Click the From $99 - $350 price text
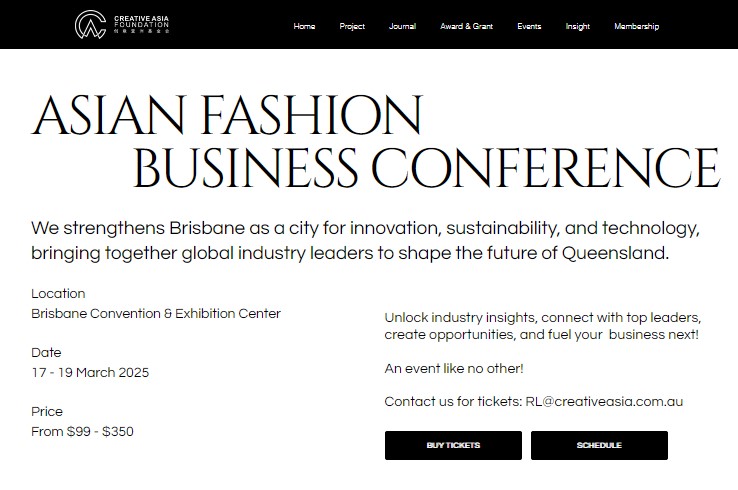738x490 pixels. 82,432
